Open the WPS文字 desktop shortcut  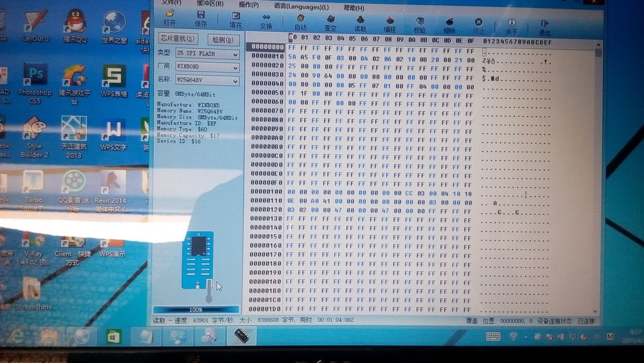(x=113, y=135)
